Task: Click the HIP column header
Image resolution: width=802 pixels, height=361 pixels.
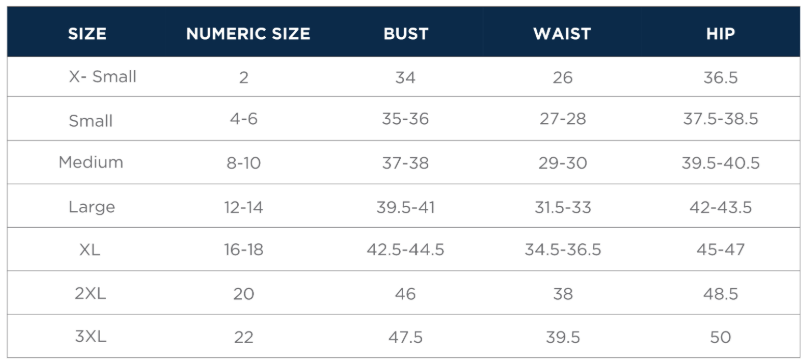Action: pyautogui.click(x=720, y=34)
